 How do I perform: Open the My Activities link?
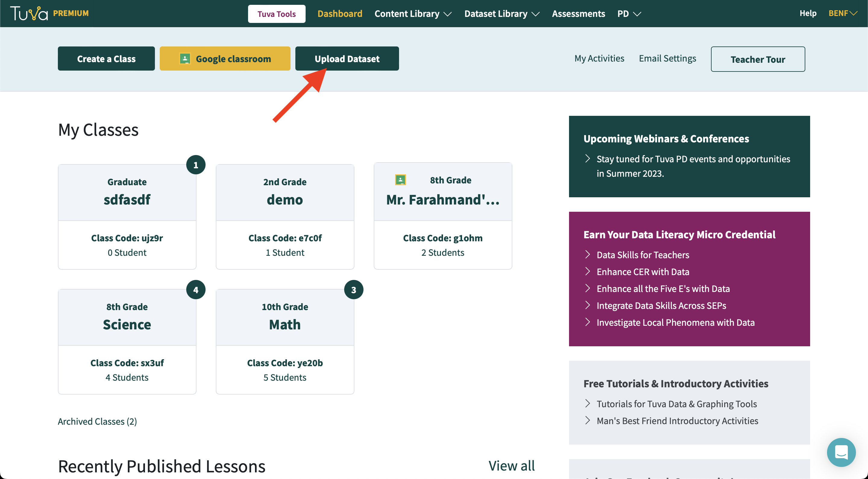tap(599, 58)
